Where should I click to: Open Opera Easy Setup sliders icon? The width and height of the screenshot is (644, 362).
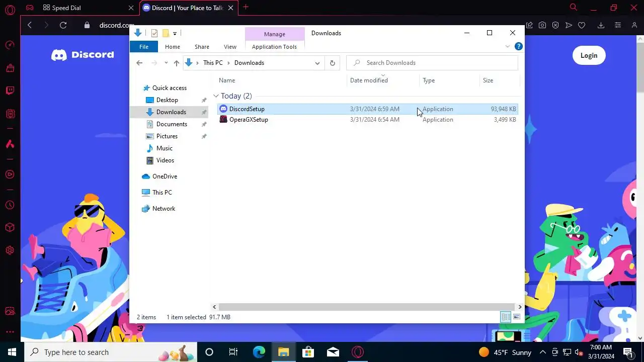click(x=618, y=25)
